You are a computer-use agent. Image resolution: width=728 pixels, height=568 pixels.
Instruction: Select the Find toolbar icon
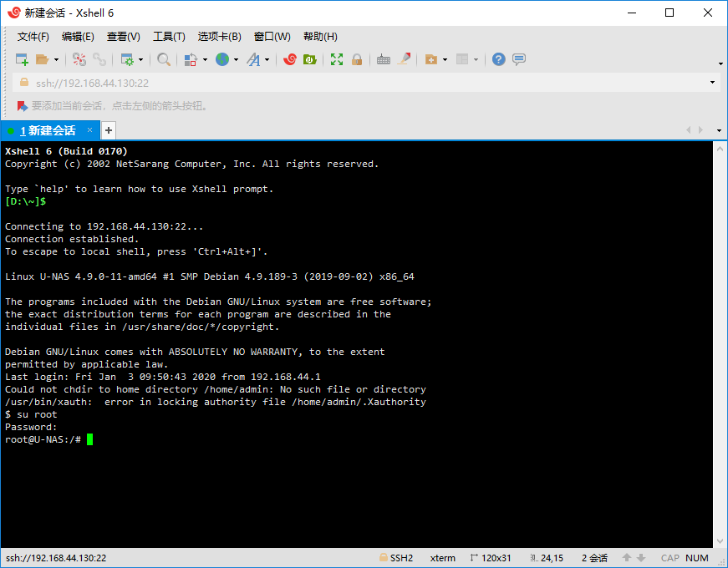pos(164,59)
